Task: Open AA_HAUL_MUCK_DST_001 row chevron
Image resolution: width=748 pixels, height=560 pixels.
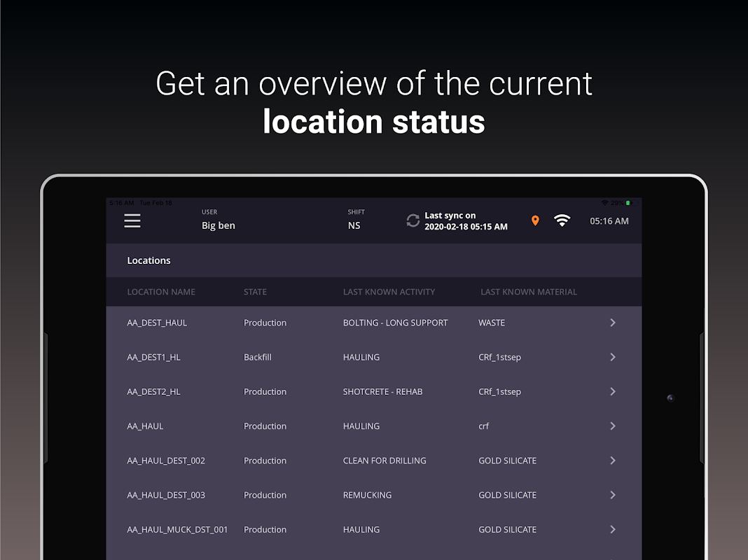Action: click(613, 529)
